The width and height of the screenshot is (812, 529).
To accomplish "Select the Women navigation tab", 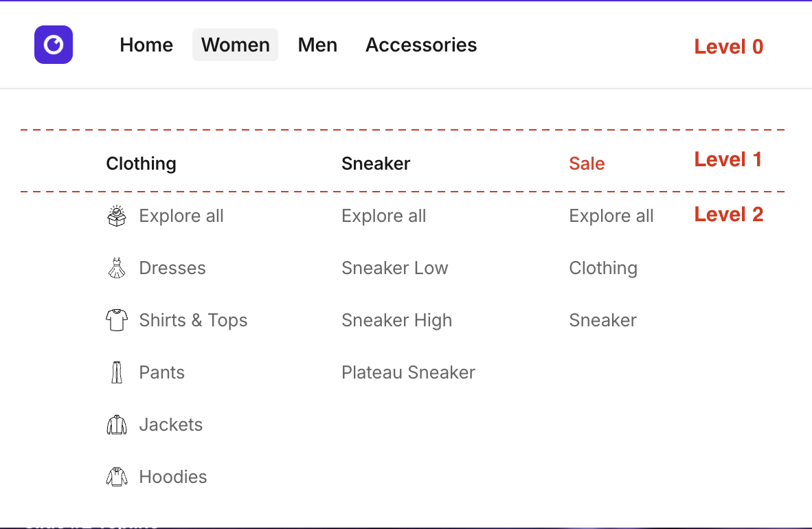I will 235,45.
